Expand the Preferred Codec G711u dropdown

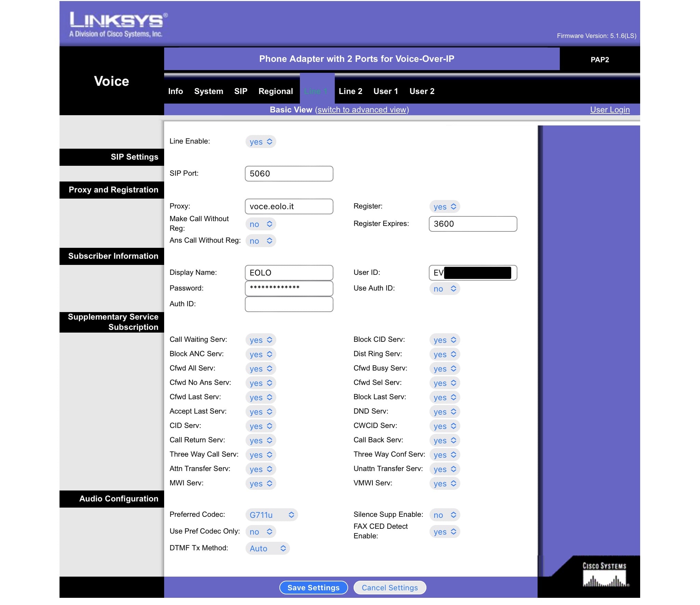pos(271,515)
